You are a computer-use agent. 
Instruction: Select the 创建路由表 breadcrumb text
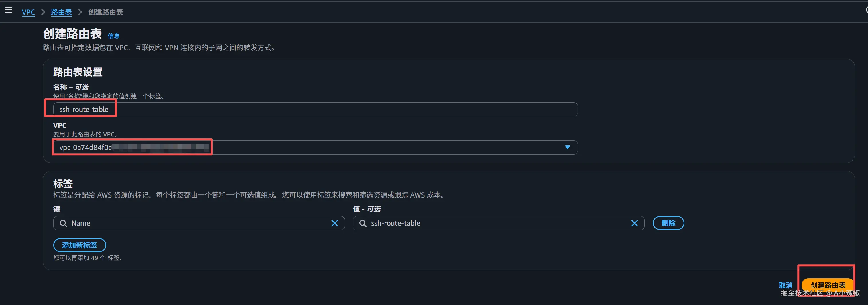click(105, 12)
